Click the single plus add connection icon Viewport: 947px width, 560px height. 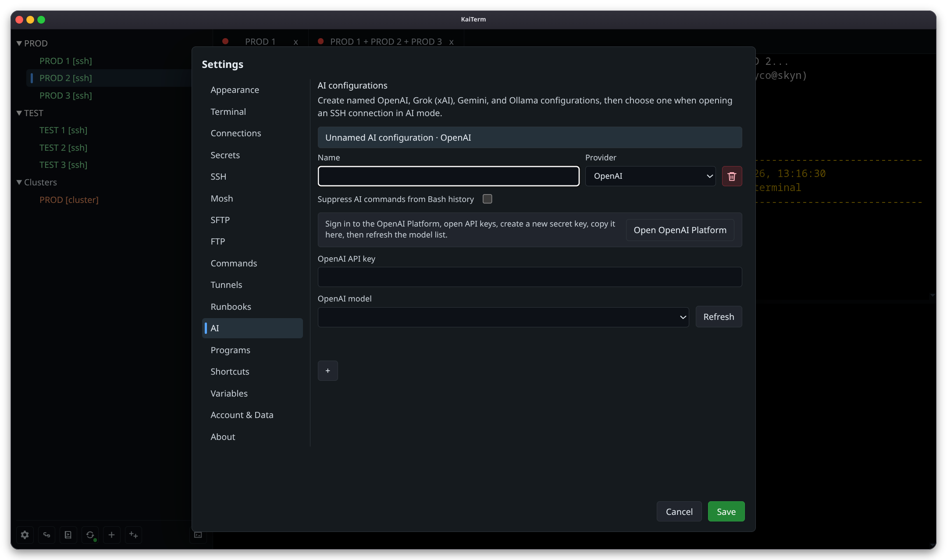[x=112, y=535]
